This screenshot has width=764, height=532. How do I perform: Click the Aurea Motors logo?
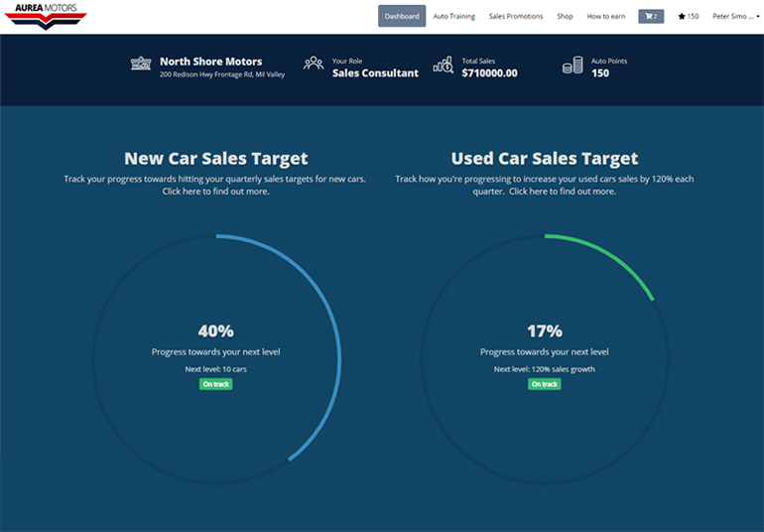[x=44, y=16]
